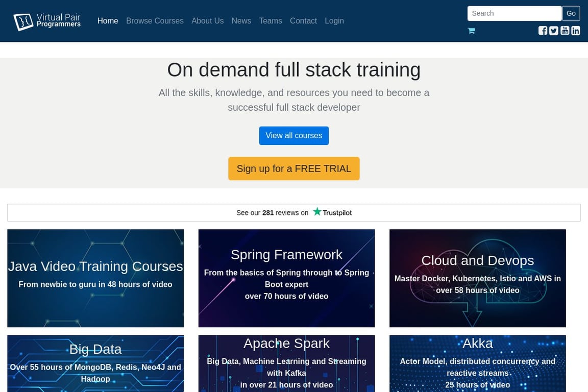Viewport: 588px width, 392px height.
Task: Open the News page
Action: [241, 21]
